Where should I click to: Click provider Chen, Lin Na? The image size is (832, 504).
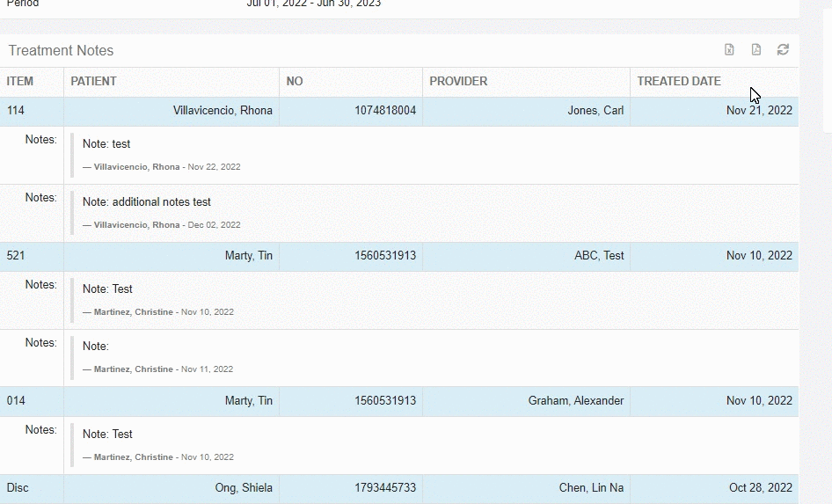(x=591, y=487)
